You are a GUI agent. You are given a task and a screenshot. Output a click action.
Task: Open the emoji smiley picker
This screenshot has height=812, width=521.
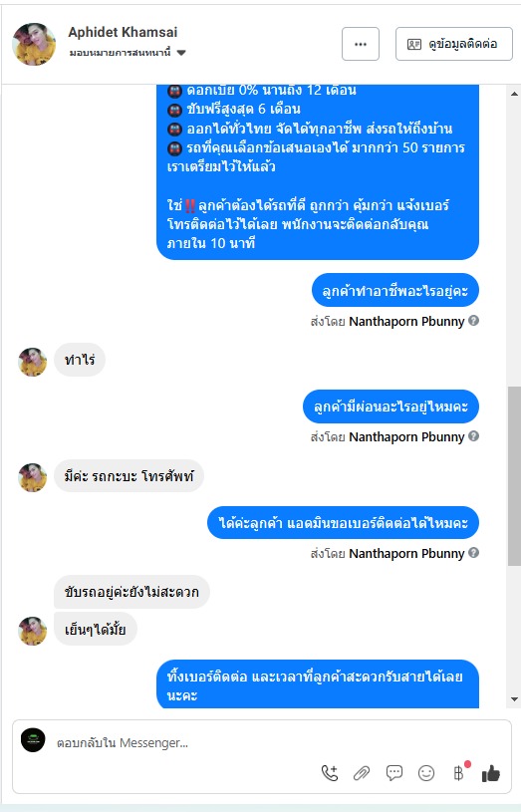tap(426, 773)
